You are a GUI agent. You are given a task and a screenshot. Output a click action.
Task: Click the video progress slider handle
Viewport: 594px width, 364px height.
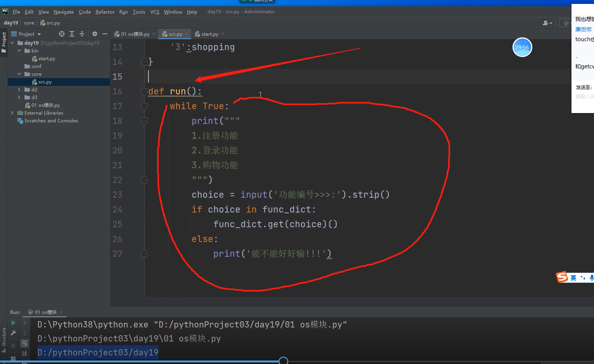pyautogui.click(x=284, y=361)
